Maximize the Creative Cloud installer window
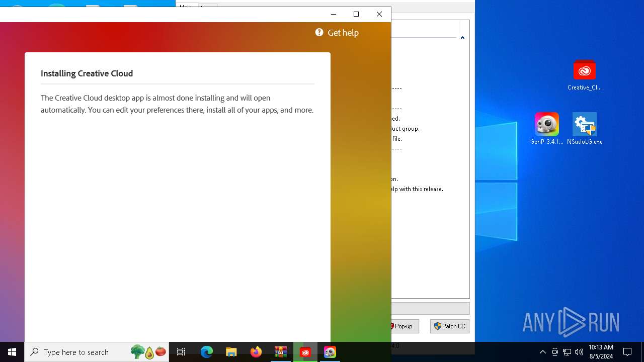Image resolution: width=644 pixels, height=362 pixels. click(x=356, y=14)
